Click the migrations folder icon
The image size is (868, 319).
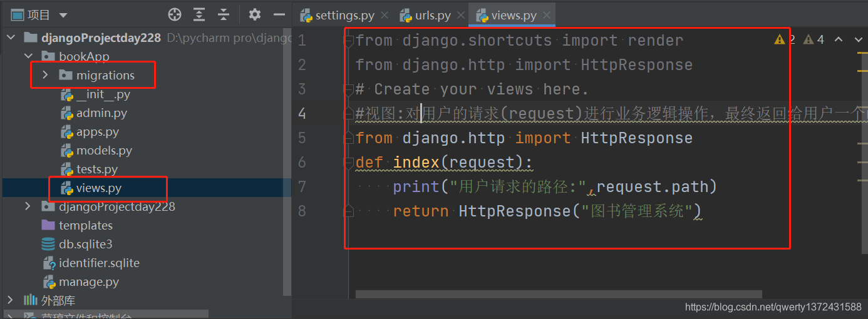tap(66, 75)
